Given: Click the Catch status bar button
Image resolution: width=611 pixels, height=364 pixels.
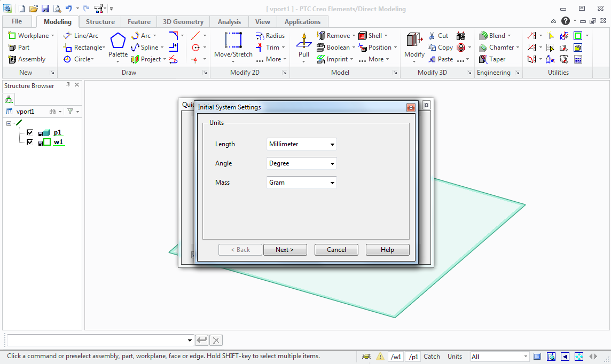Looking at the screenshot, I should point(432,357).
